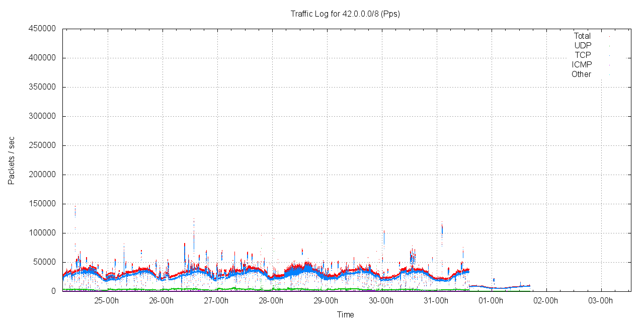Viewport: 644px width, 322px height.
Task: Click the 28-00h tick on time axis
Action: click(x=271, y=301)
